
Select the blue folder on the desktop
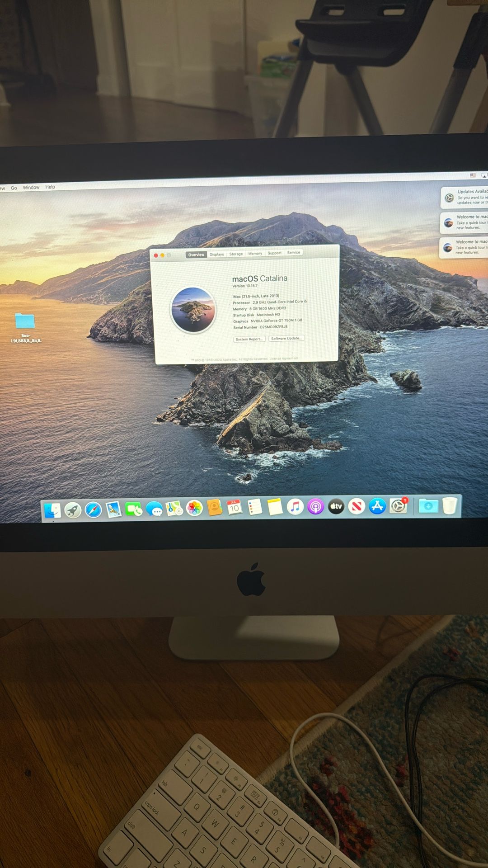click(x=25, y=321)
